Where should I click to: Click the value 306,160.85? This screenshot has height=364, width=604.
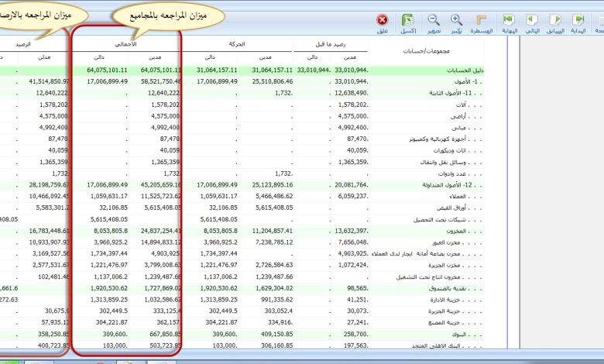coord(277,345)
